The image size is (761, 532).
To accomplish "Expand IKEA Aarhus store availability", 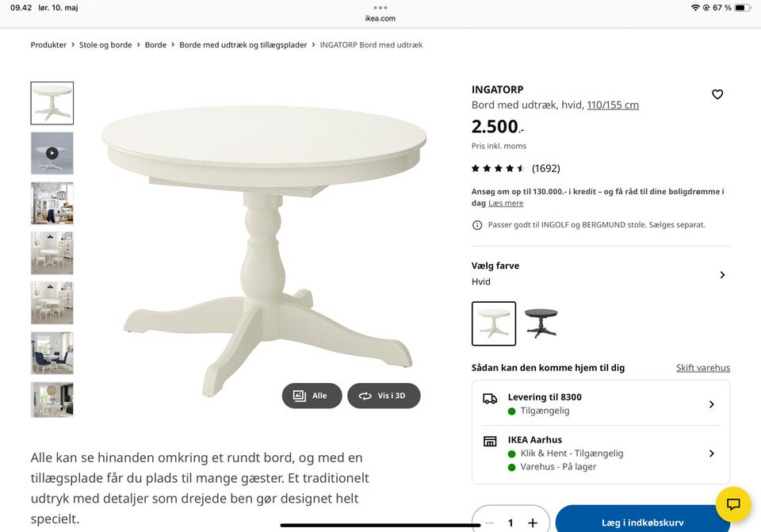I will 711,454.
